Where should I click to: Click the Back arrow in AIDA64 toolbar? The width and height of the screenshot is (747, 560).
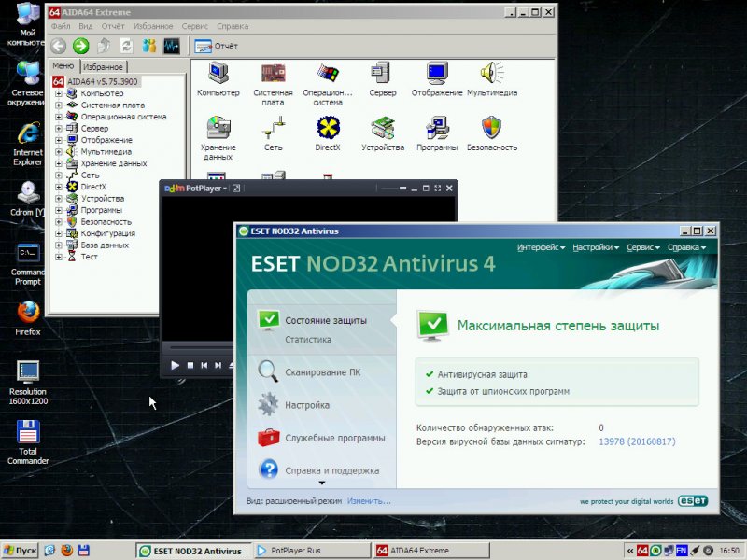click(58, 46)
